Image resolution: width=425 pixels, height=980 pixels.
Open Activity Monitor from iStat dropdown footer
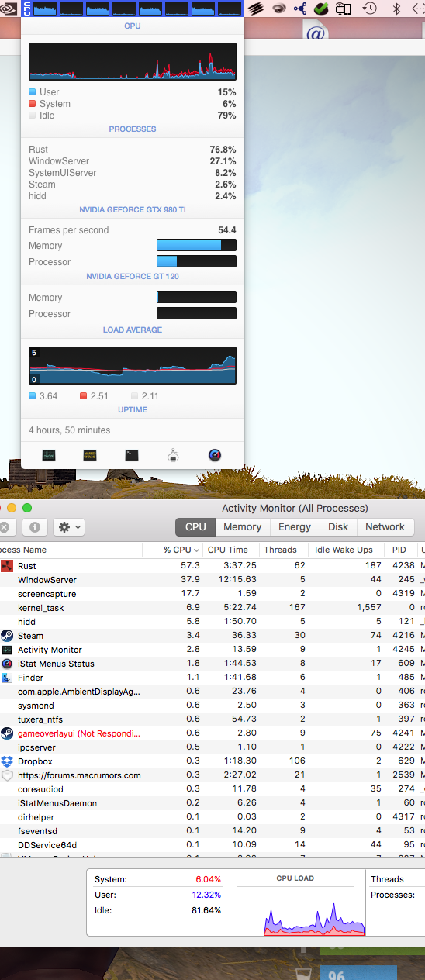click(49, 455)
